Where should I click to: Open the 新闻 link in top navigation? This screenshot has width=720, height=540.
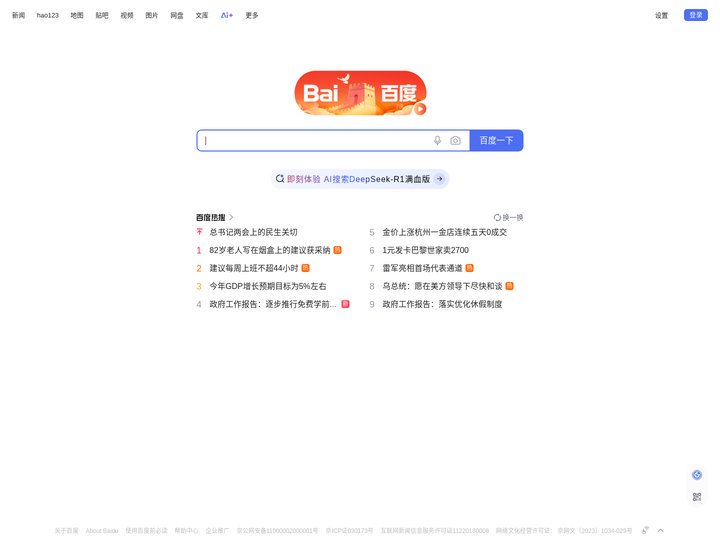(x=18, y=15)
